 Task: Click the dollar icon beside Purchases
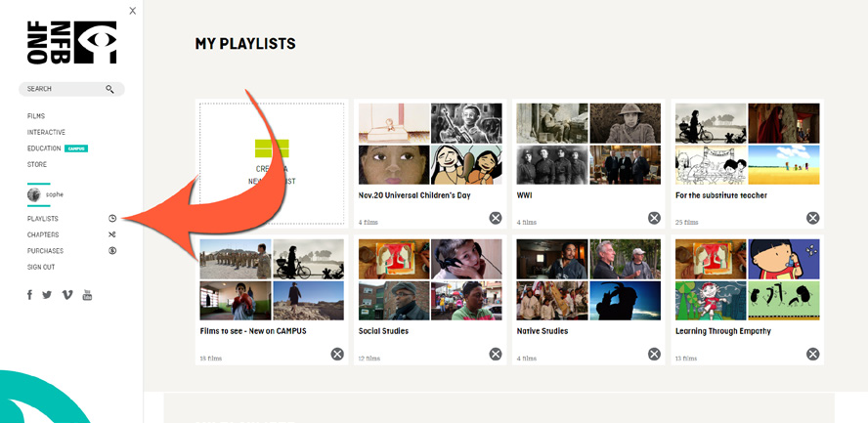pyautogui.click(x=112, y=250)
